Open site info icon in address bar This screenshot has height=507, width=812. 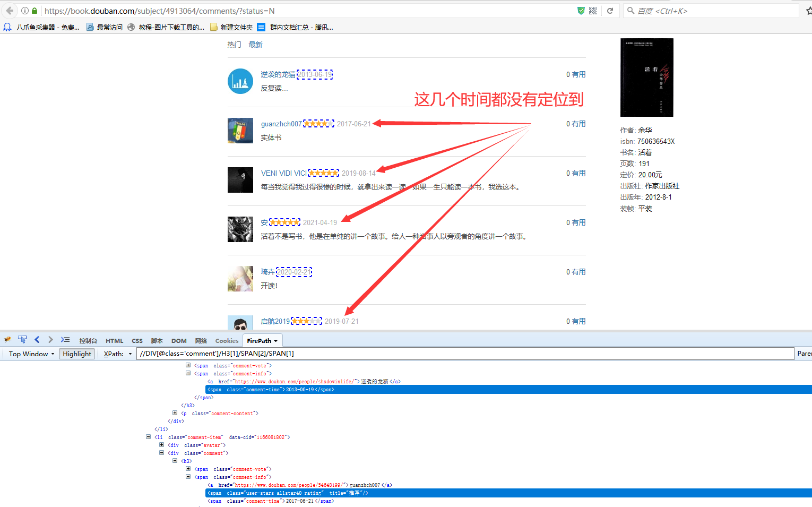25,11
